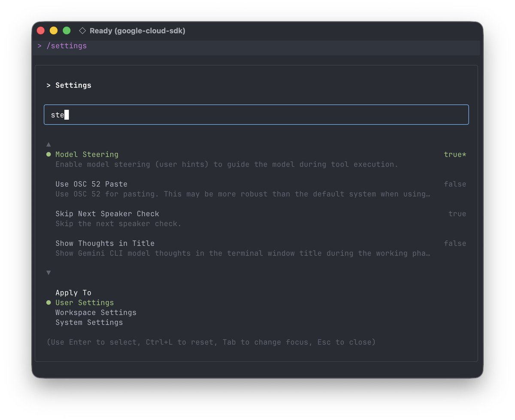Click the Ready (google-cloud-sdk) window title

pyautogui.click(x=137, y=31)
